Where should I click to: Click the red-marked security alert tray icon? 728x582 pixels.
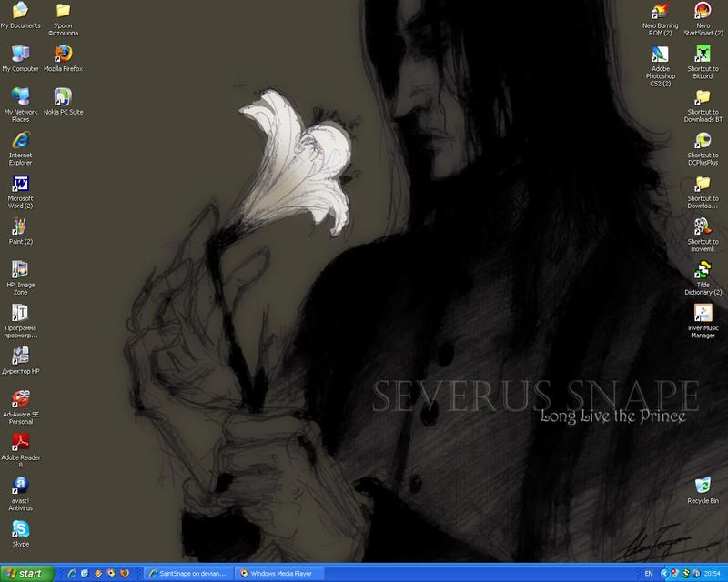(x=674, y=574)
